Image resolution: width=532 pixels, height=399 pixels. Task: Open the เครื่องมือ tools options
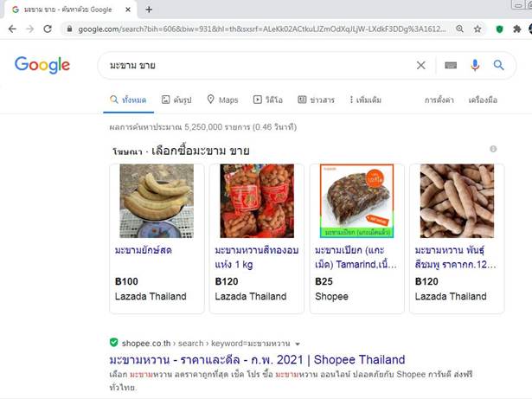[483, 100]
